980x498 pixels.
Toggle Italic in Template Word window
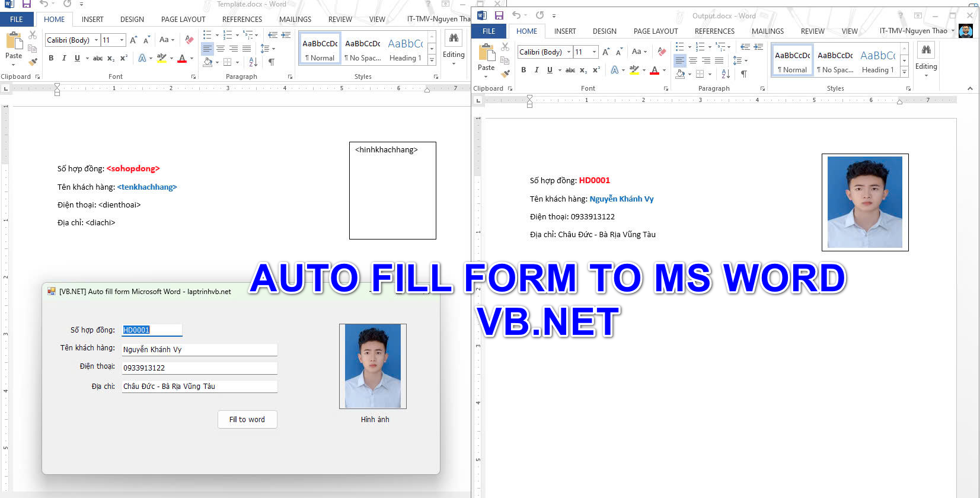pos(64,58)
